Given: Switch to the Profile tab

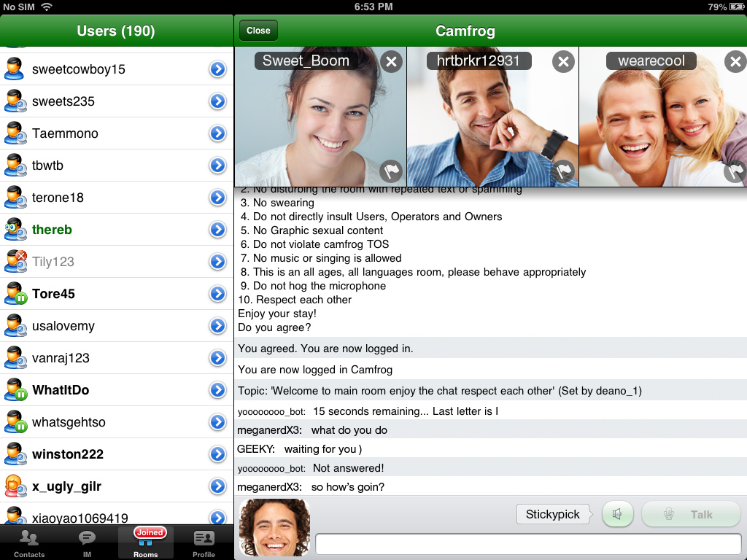Looking at the screenshot, I should [204, 542].
